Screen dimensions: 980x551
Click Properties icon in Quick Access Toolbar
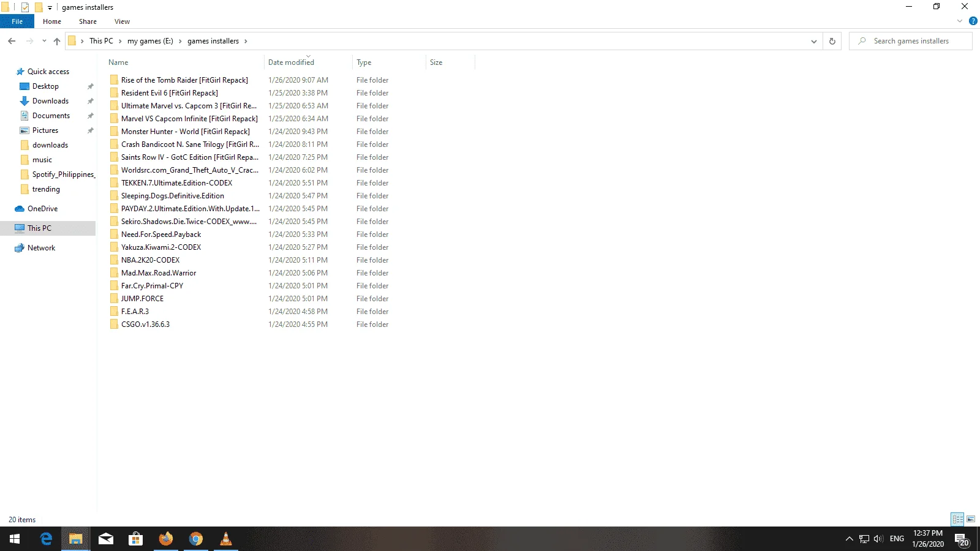click(25, 7)
